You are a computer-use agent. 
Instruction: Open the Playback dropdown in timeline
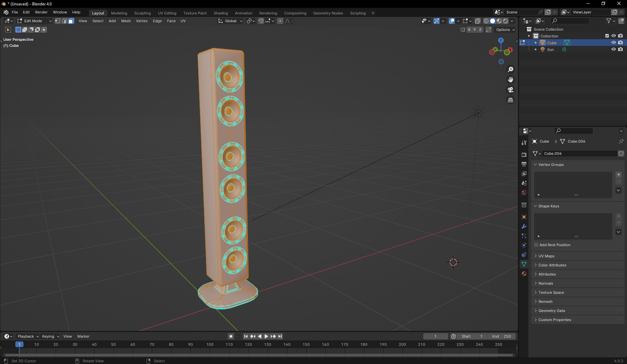pos(28,336)
